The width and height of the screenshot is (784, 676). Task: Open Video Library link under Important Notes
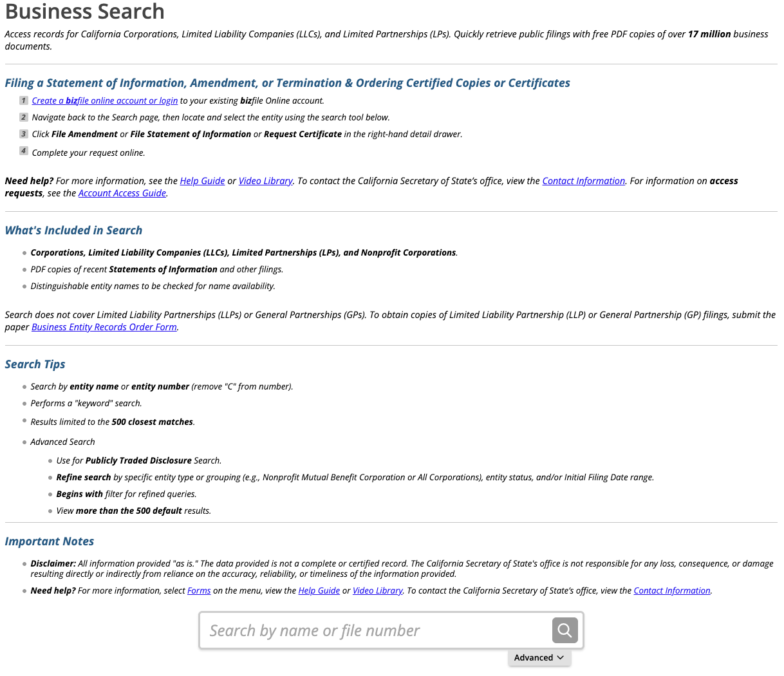tap(377, 590)
